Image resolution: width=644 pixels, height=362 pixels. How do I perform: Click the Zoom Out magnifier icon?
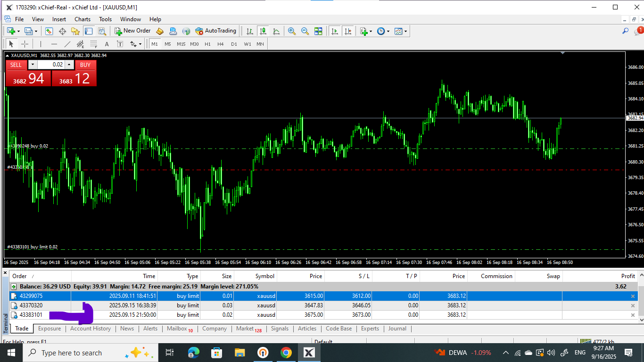pyautogui.click(x=305, y=31)
